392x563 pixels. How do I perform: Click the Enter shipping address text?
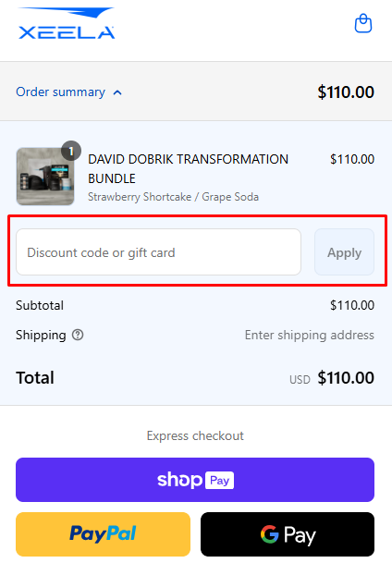pyautogui.click(x=310, y=335)
